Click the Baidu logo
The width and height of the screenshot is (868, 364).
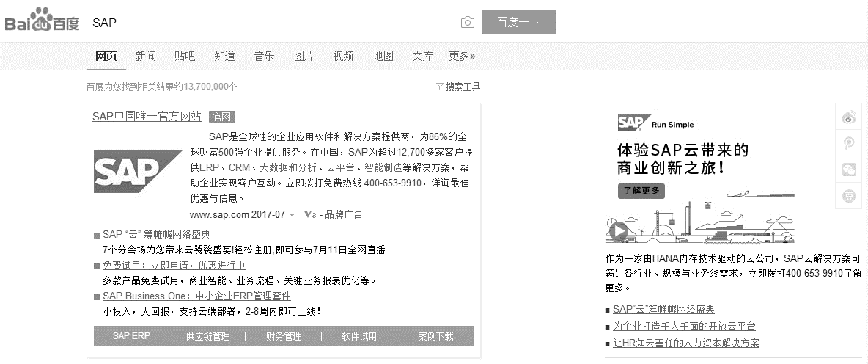42,21
